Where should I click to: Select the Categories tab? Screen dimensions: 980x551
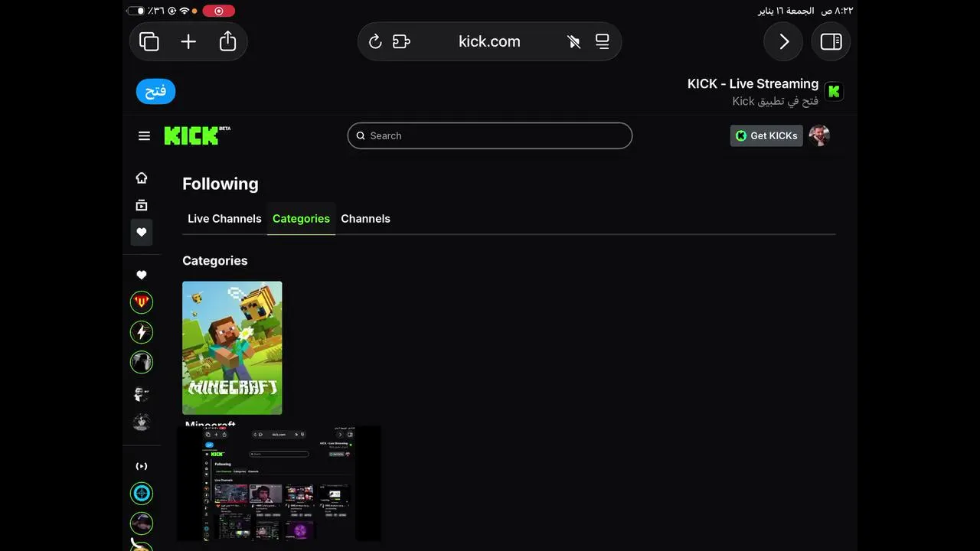[301, 219]
